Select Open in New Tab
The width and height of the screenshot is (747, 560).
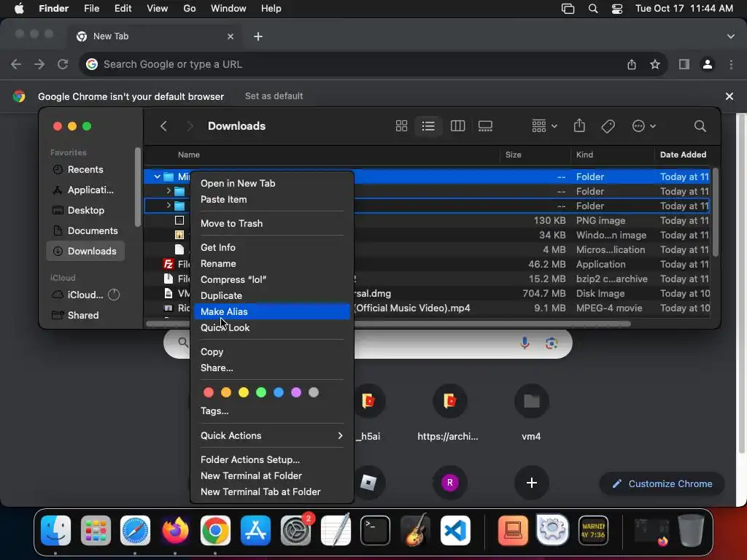(x=271, y=183)
